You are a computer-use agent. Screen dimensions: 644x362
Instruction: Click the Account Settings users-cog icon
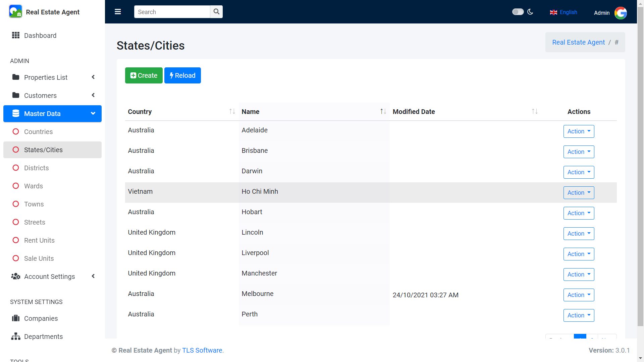[16, 277]
